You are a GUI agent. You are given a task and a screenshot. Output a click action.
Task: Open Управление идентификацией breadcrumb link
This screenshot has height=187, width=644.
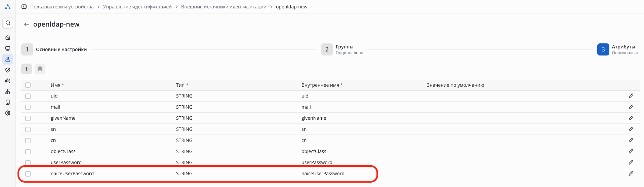[137, 7]
